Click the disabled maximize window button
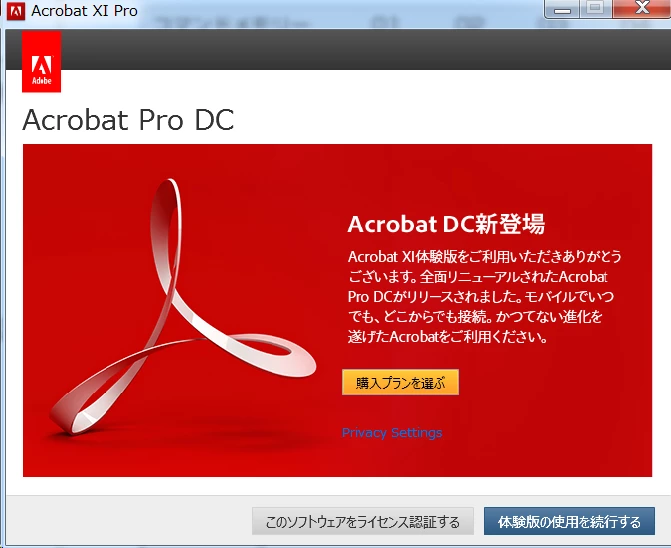Image resolution: width=671 pixels, height=548 pixels. (x=595, y=8)
